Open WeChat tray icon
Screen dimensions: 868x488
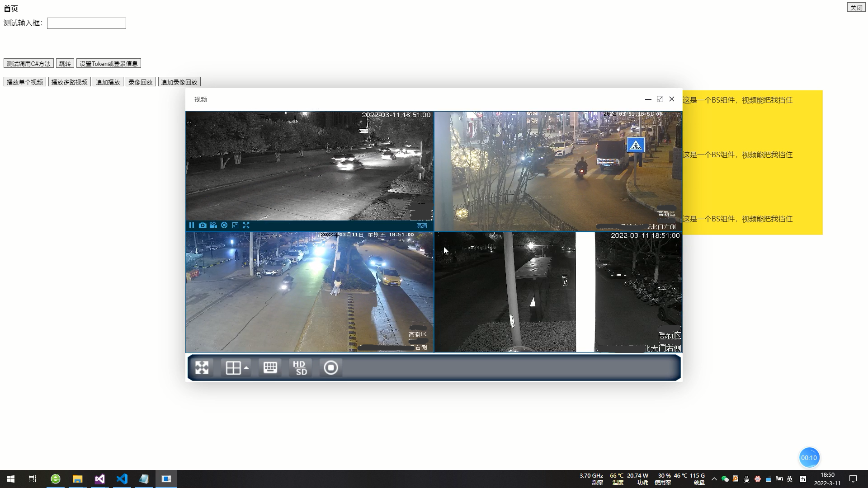click(725, 479)
